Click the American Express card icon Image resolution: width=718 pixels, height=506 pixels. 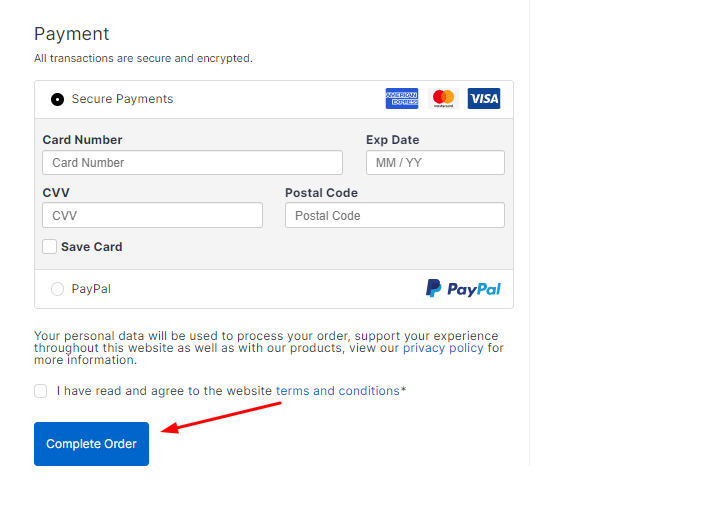coord(402,99)
